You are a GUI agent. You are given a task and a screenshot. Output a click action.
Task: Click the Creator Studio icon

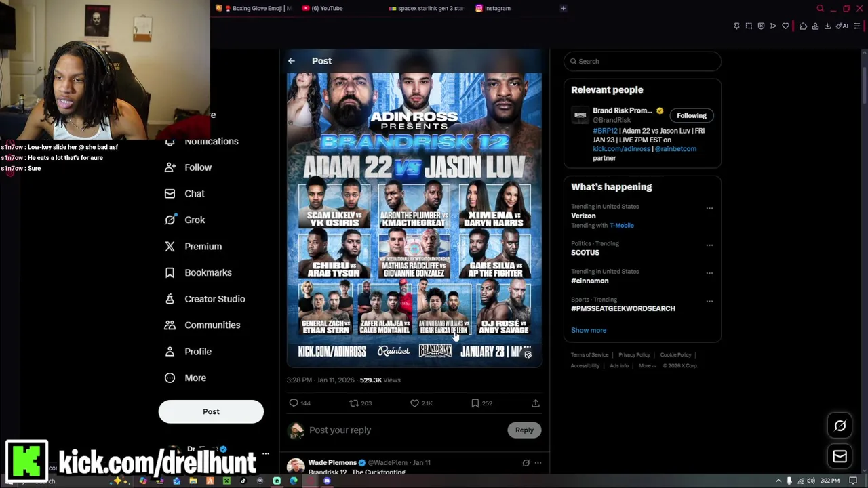[170, 299]
